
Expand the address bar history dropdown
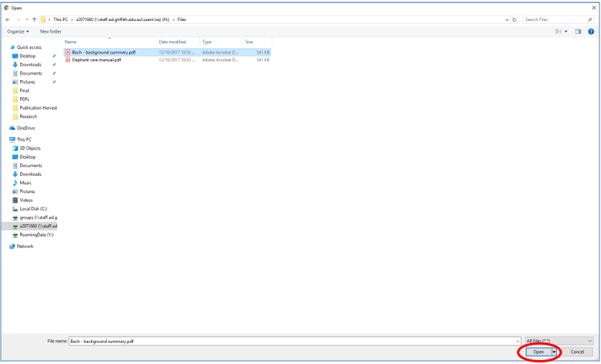tap(507, 19)
